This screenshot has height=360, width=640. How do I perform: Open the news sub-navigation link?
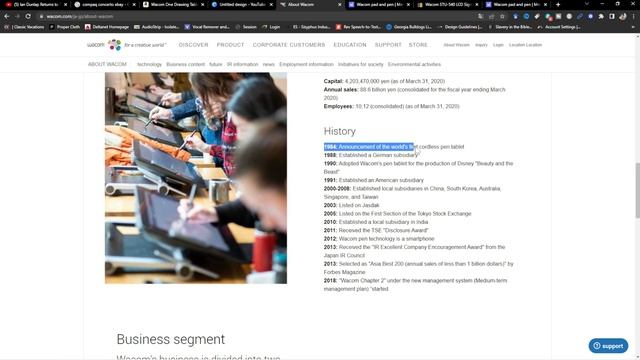click(269, 64)
